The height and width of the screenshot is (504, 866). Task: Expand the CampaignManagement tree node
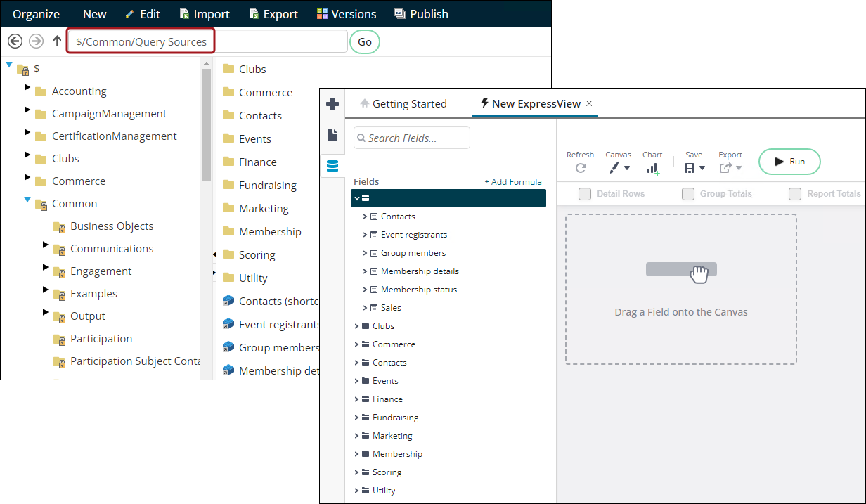pos(27,110)
